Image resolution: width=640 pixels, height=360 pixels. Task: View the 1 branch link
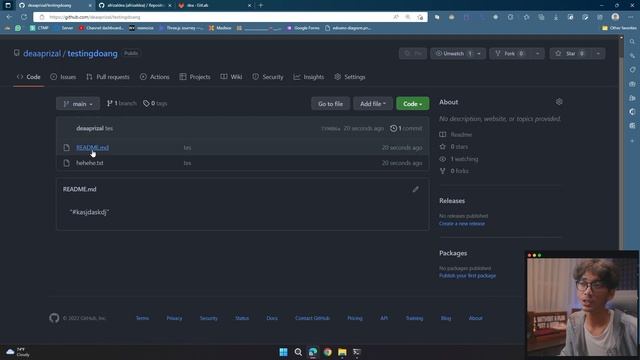point(122,103)
